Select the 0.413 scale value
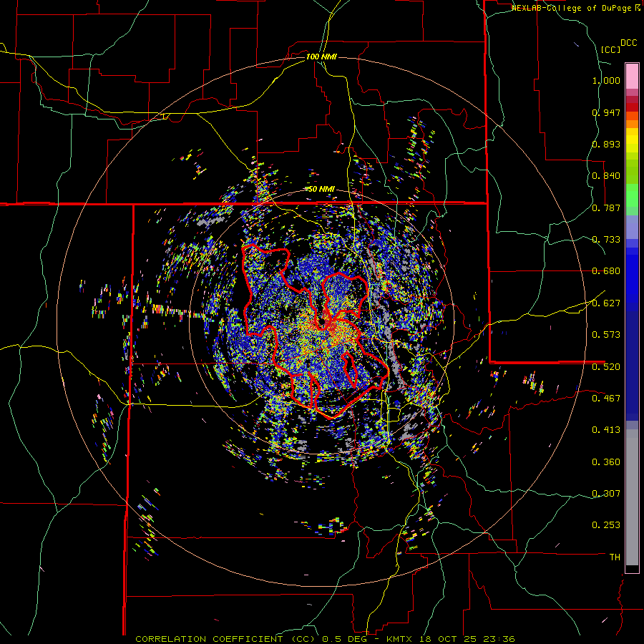644x644 pixels. point(606,430)
